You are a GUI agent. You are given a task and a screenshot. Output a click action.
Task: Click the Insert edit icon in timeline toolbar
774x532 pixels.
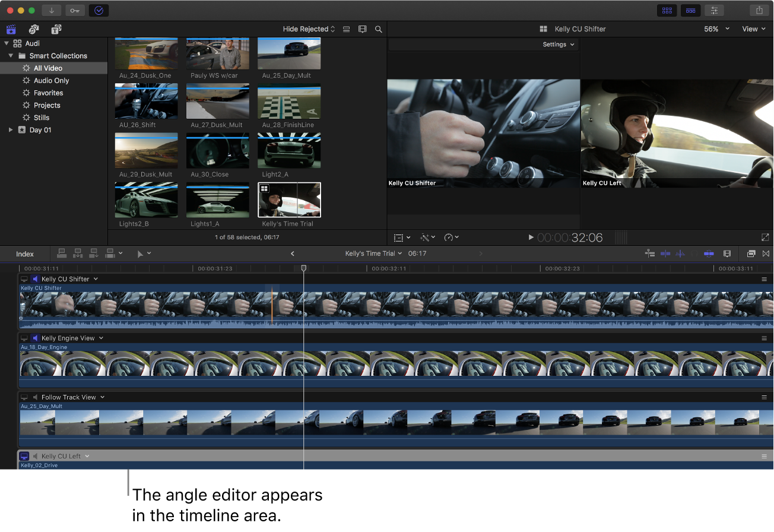coord(78,253)
